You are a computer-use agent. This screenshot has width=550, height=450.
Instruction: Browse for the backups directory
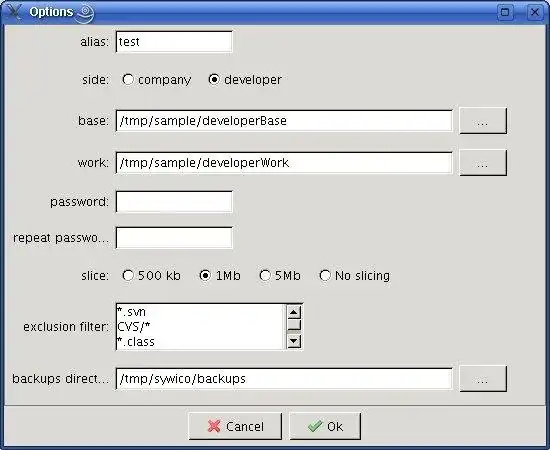[483, 379]
